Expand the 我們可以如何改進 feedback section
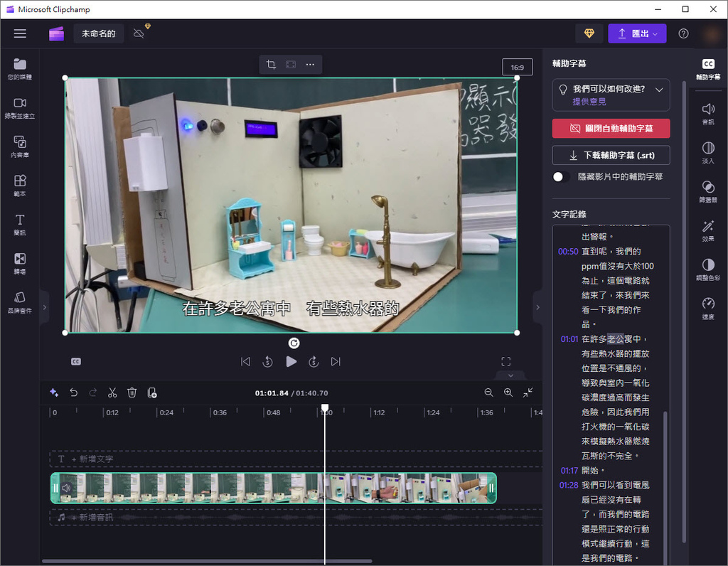The image size is (728, 566). (x=659, y=90)
